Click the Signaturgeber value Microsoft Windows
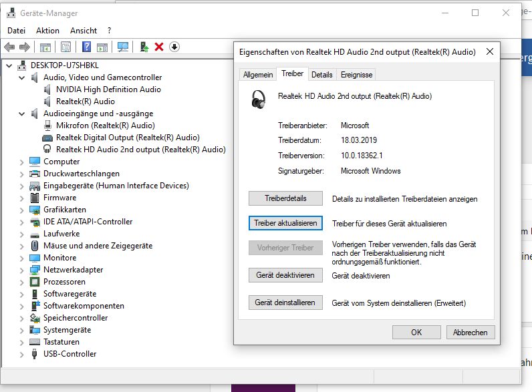The height and width of the screenshot is (392, 532). 370,171
